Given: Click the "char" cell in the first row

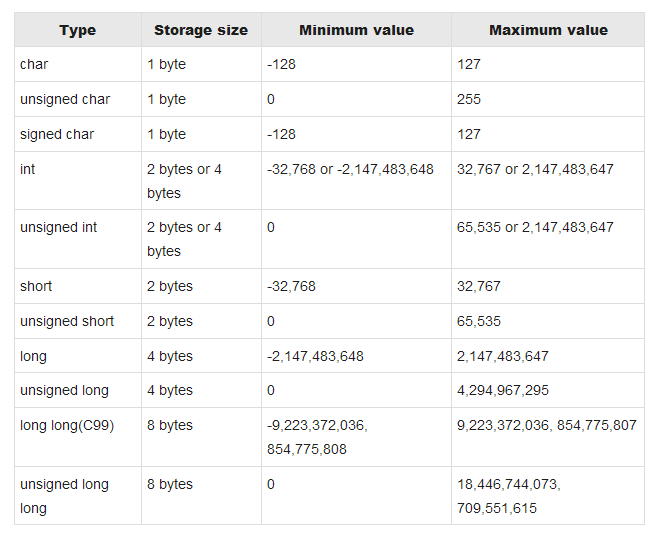Looking at the screenshot, I should click(34, 64).
